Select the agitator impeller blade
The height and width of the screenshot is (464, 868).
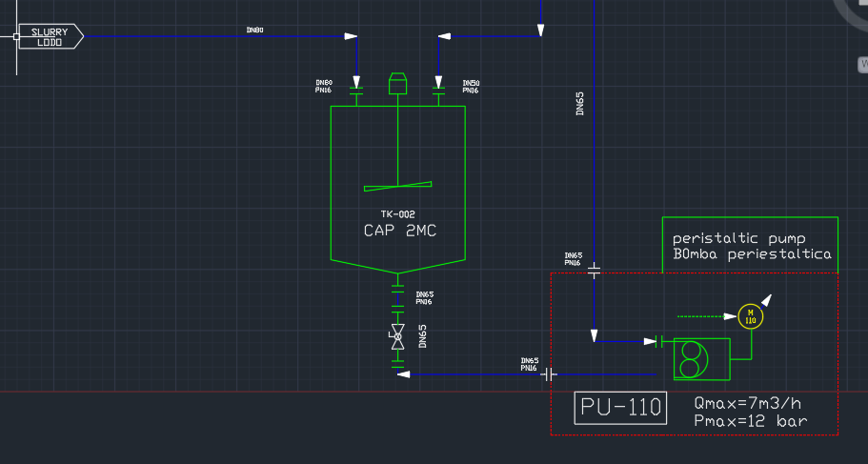click(397, 186)
